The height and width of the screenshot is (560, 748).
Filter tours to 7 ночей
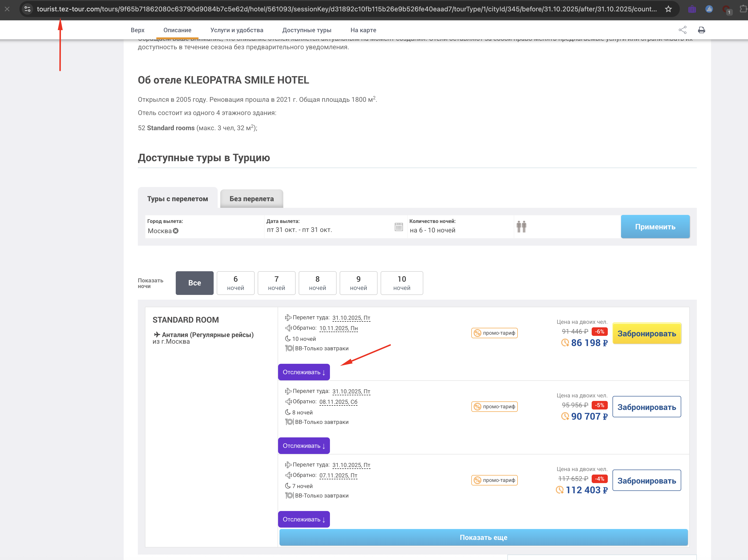276,283
